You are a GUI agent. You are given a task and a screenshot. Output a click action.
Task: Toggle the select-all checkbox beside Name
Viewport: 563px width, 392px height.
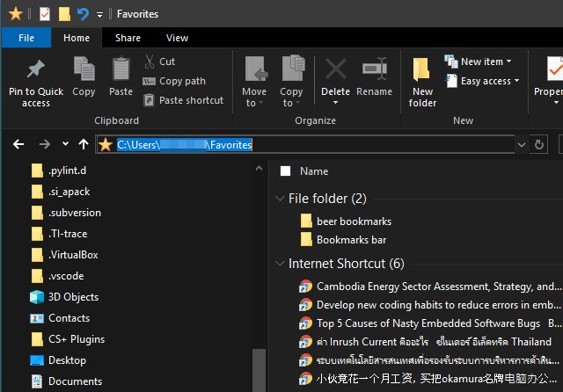[x=285, y=171]
